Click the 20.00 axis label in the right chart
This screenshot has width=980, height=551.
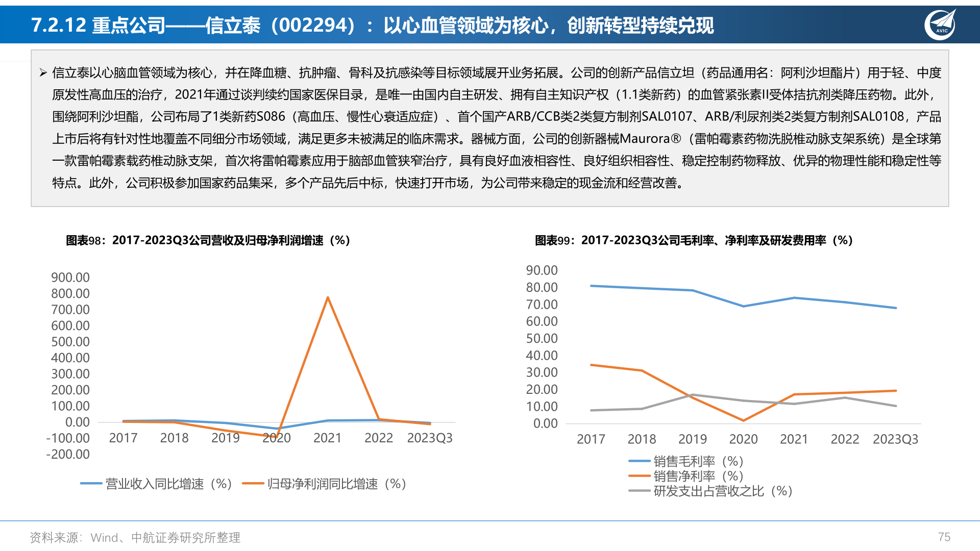point(542,389)
